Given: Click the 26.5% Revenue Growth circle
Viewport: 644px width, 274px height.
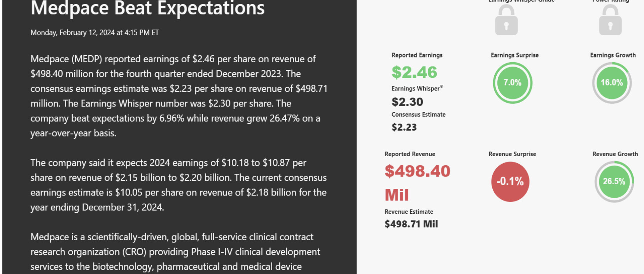Looking at the screenshot, I should pyautogui.click(x=614, y=182).
